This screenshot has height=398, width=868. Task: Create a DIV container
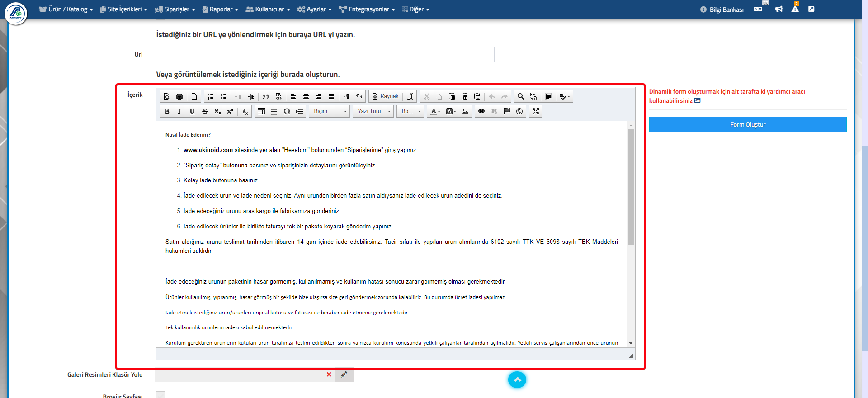278,96
